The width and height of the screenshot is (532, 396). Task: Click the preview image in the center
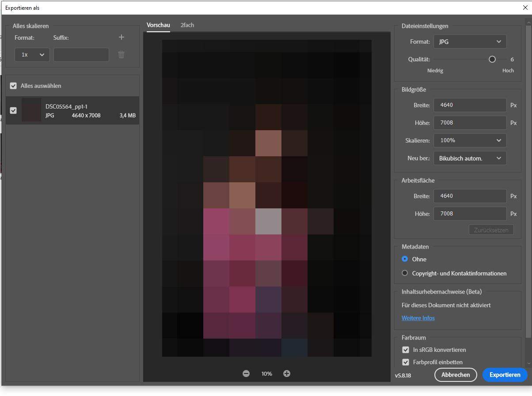point(267,198)
